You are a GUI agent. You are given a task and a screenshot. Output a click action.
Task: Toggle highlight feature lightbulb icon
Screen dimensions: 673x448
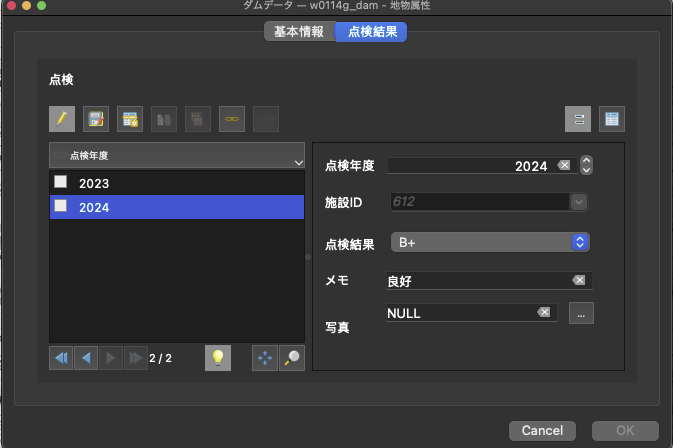coord(218,358)
